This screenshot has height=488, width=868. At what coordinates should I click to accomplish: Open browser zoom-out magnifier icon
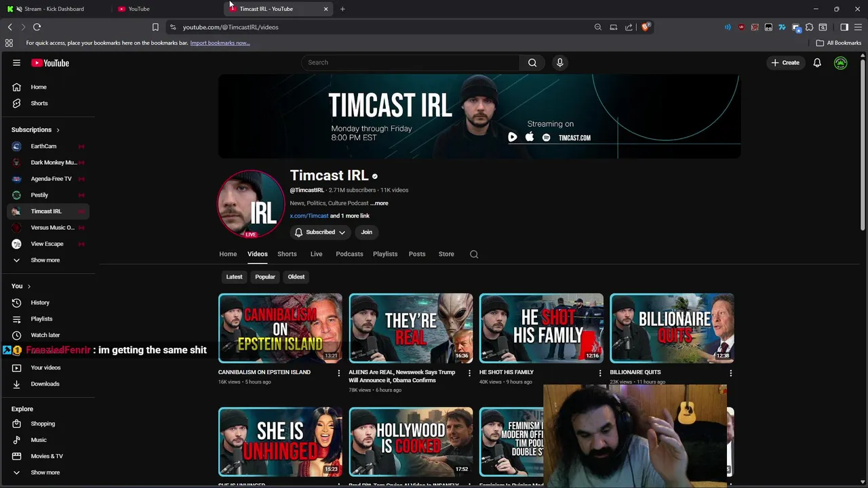597,27
